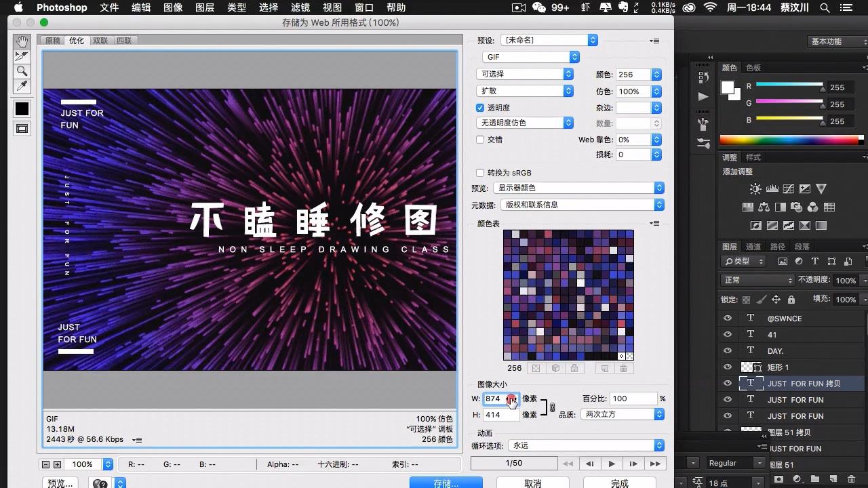Image resolution: width=868 pixels, height=488 pixels.
Task: Open the 可选择 color reduction dropdown
Action: (525, 74)
